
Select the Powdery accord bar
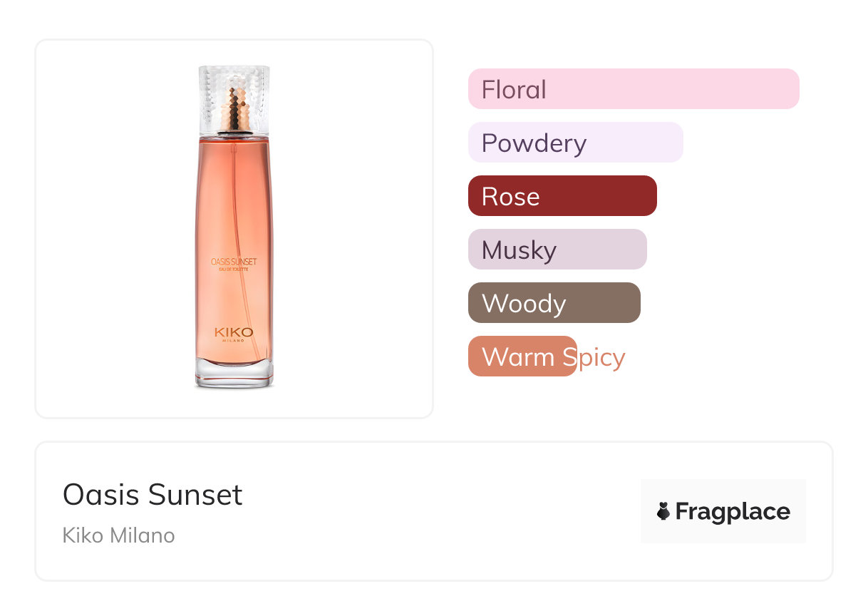pyautogui.click(x=575, y=143)
